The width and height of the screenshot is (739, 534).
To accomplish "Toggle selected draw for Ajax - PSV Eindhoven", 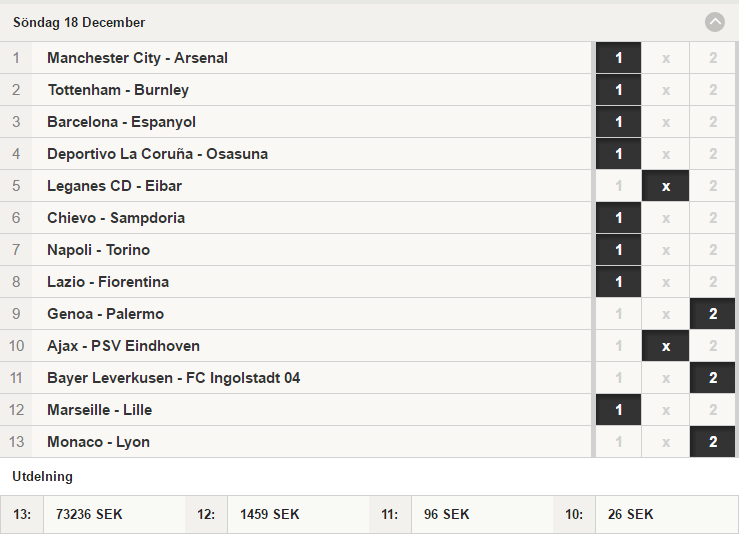I will click(x=665, y=346).
